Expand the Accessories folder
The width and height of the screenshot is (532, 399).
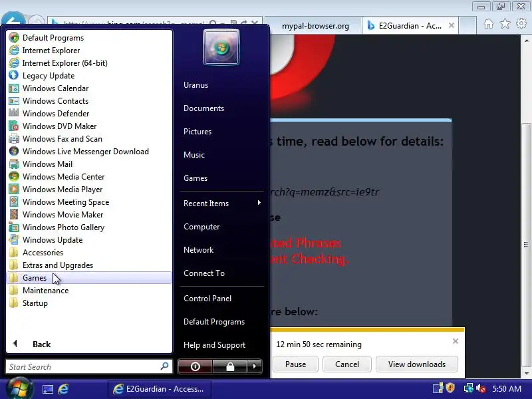[89, 253]
